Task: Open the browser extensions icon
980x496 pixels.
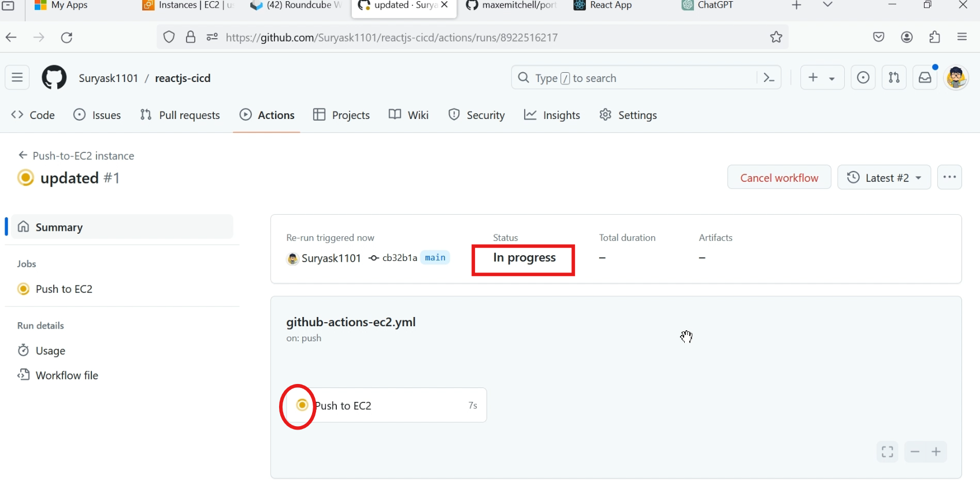Action: (935, 37)
